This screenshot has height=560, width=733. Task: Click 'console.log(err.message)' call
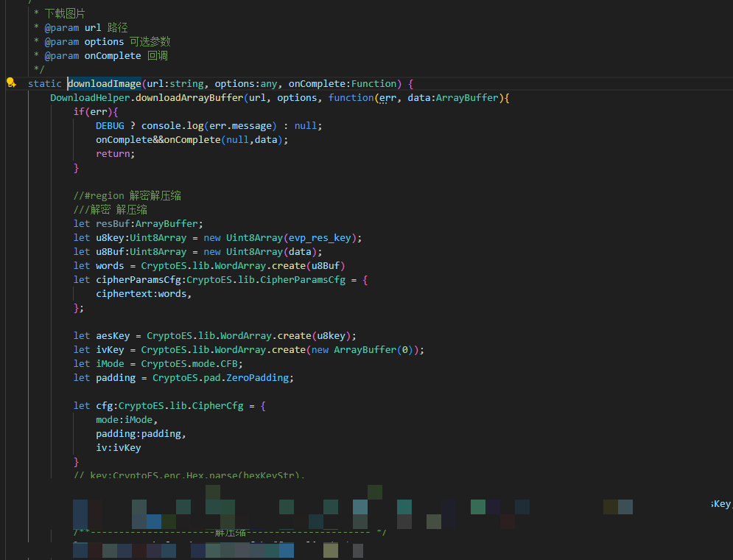click(x=209, y=126)
